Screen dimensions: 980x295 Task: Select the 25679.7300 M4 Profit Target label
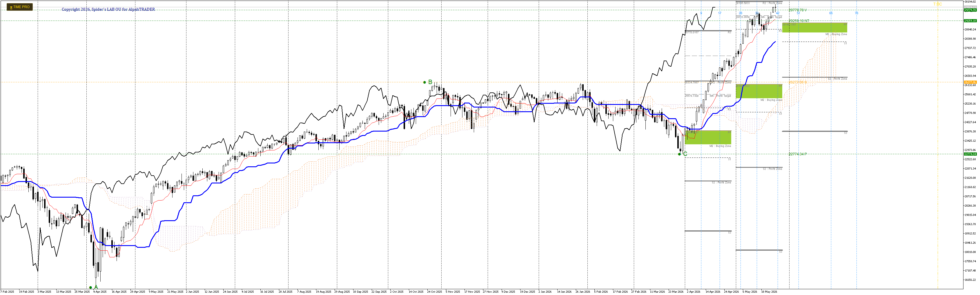[708, 96]
